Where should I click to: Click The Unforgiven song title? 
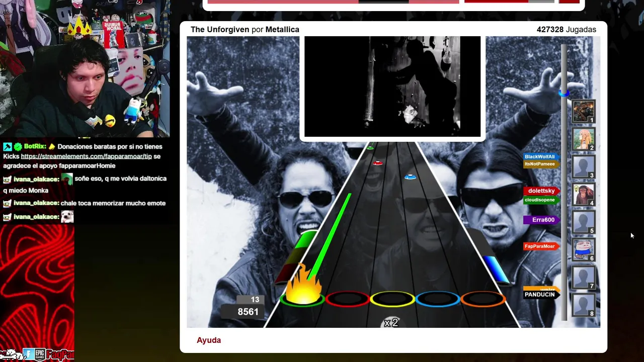220,30
